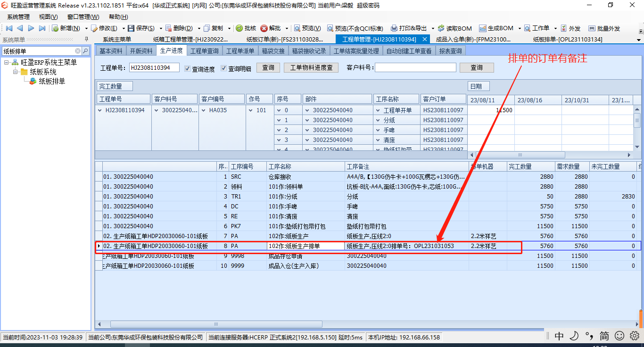The image size is (644, 347).
Task: Click the smiley emoji input icon
Action: tap(619, 336)
